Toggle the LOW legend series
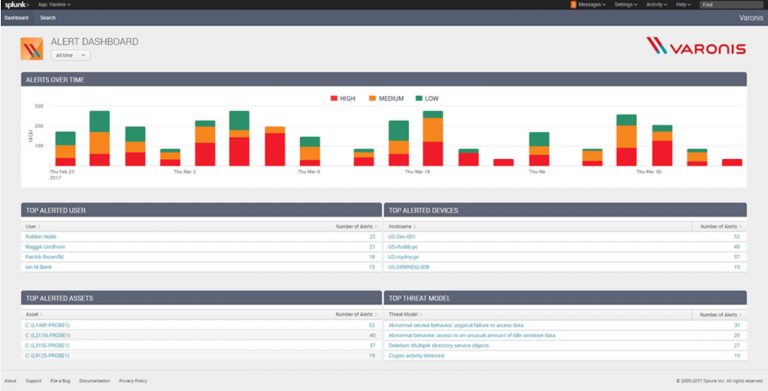 [x=427, y=98]
